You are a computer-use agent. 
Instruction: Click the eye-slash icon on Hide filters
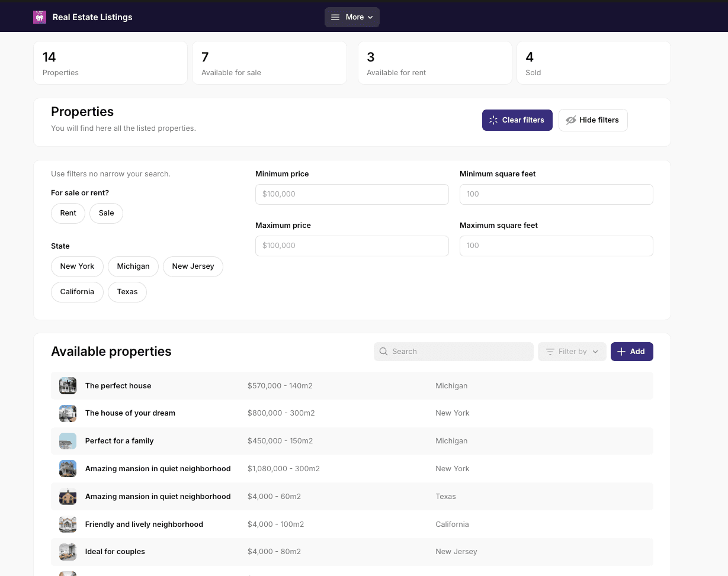(570, 120)
